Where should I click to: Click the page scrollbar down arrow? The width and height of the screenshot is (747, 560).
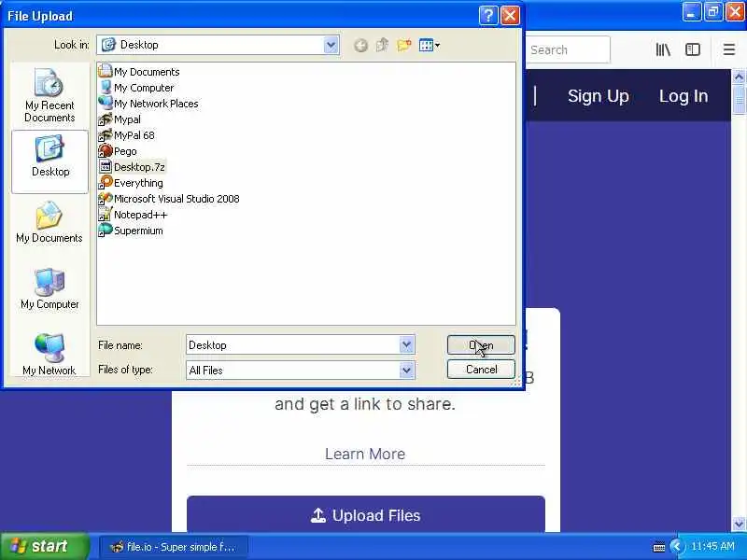point(739,525)
